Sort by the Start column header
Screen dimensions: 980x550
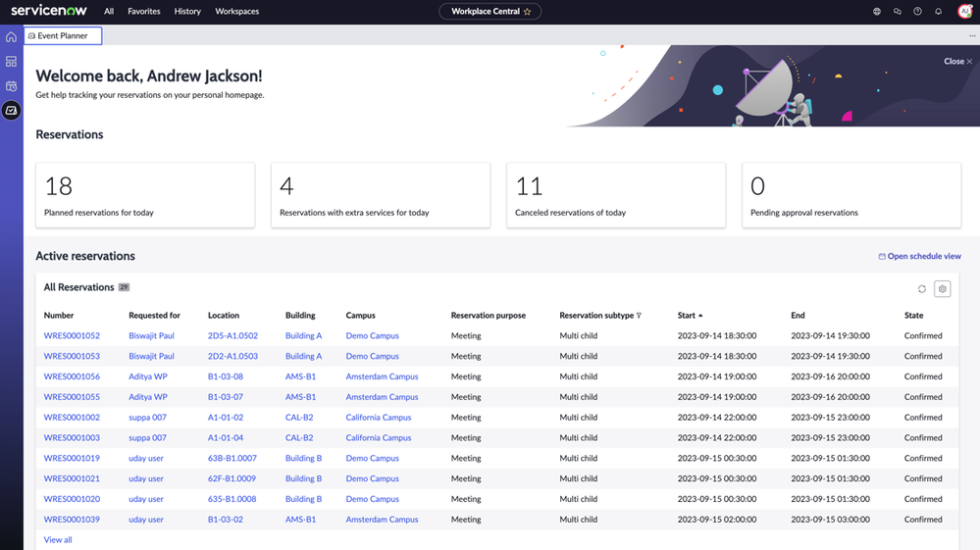tap(687, 316)
